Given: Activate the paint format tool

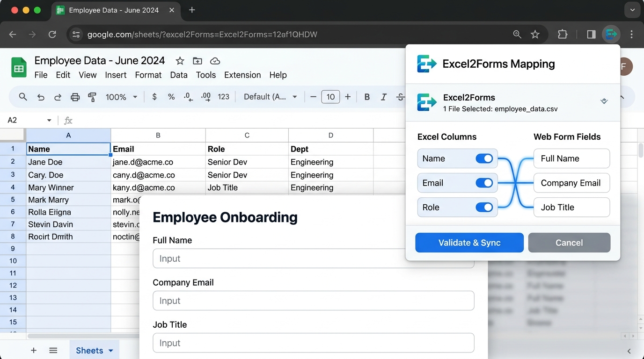Looking at the screenshot, I should (92, 97).
